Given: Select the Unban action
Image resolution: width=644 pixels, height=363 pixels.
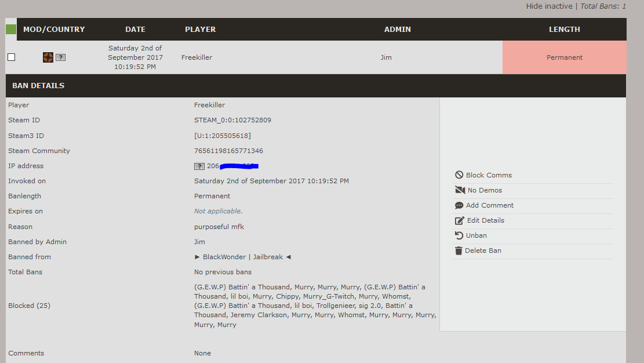Looking at the screenshot, I should [x=476, y=235].
